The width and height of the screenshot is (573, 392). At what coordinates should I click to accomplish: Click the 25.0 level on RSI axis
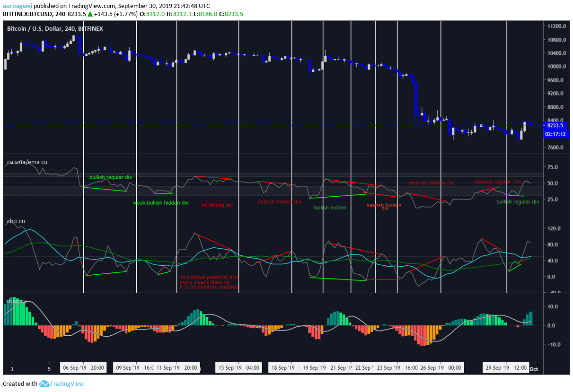(553, 200)
